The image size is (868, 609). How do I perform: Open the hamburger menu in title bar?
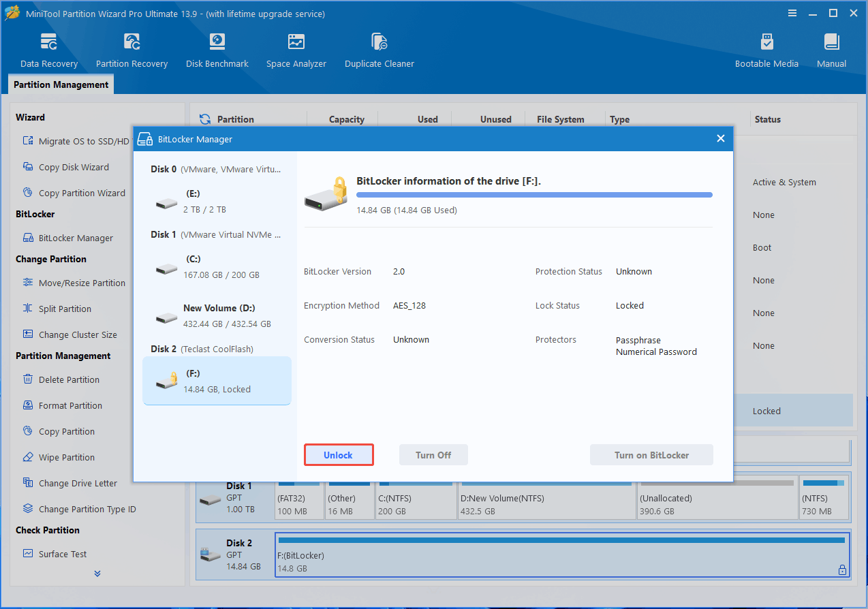tap(792, 13)
